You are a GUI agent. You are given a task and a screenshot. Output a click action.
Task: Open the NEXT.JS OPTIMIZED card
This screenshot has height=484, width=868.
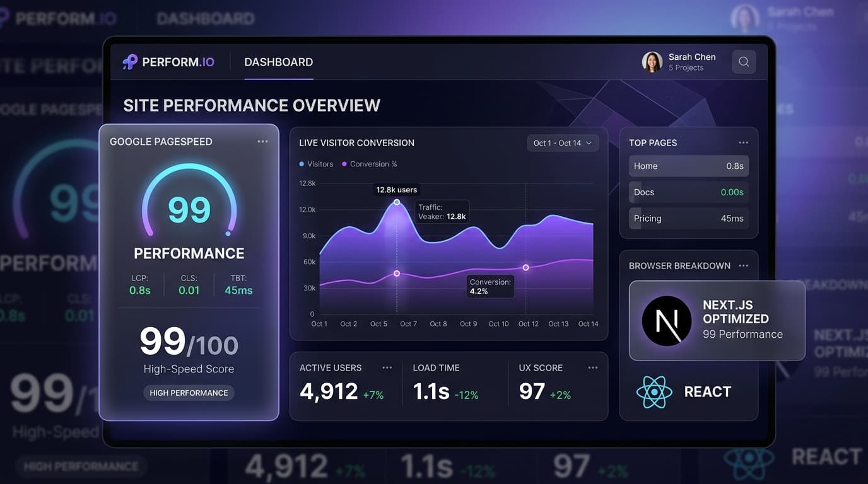coord(717,321)
